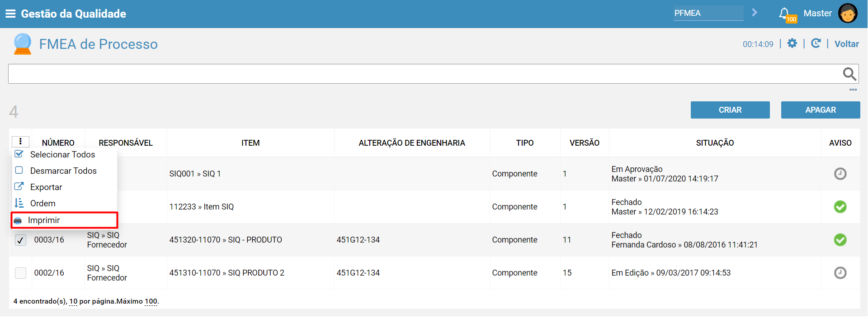Toggle the checkbox for row 0002/16
The width and height of the screenshot is (868, 319).
[20, 273]
